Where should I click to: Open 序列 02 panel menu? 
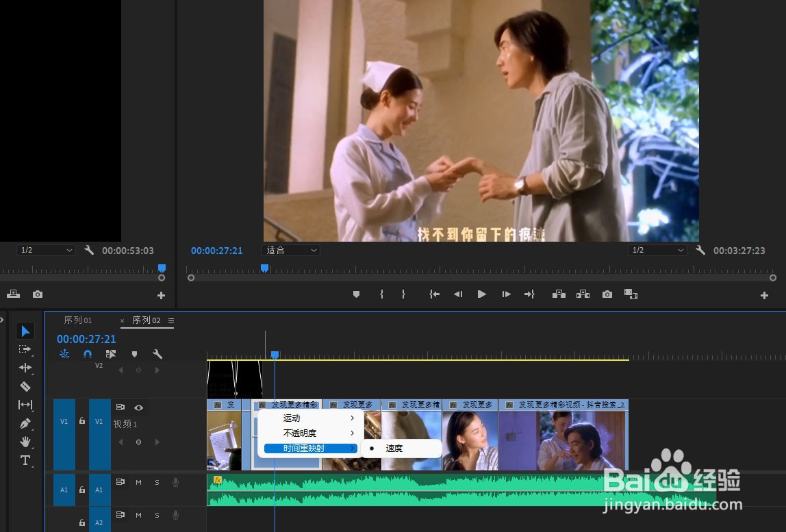tap(171, 320)
